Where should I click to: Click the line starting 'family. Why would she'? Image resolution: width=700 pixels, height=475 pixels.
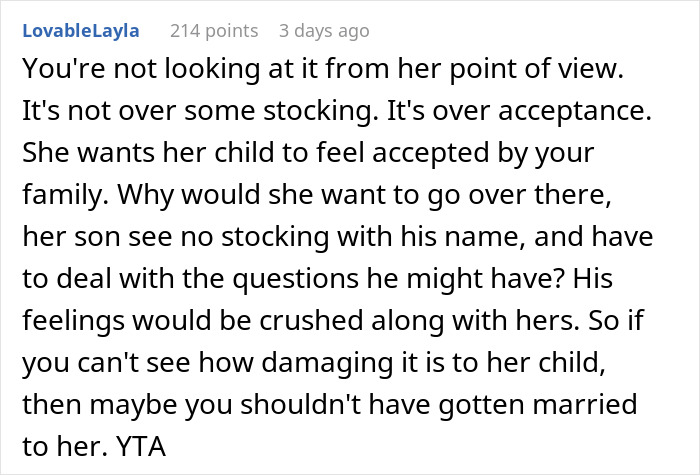pos(317,195)
